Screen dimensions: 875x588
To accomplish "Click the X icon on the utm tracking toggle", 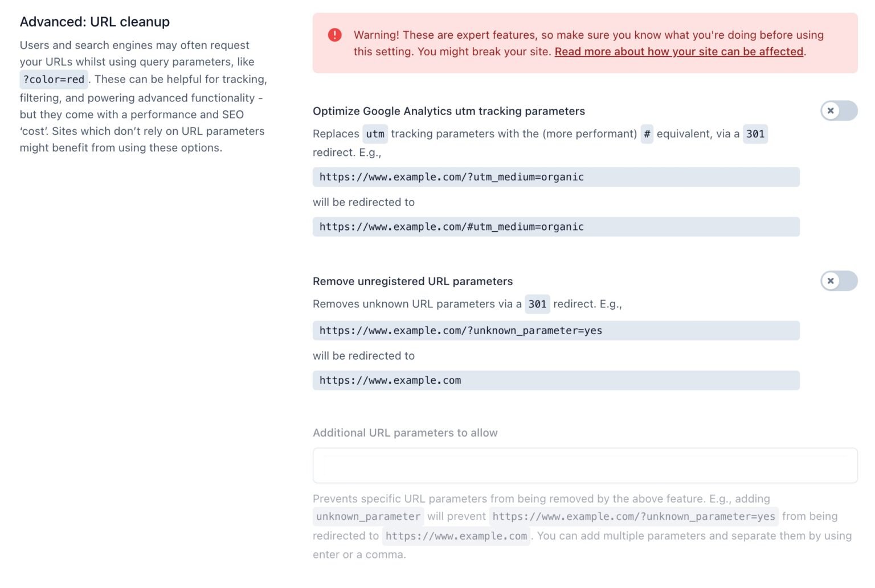I will (x=832, y=112).
